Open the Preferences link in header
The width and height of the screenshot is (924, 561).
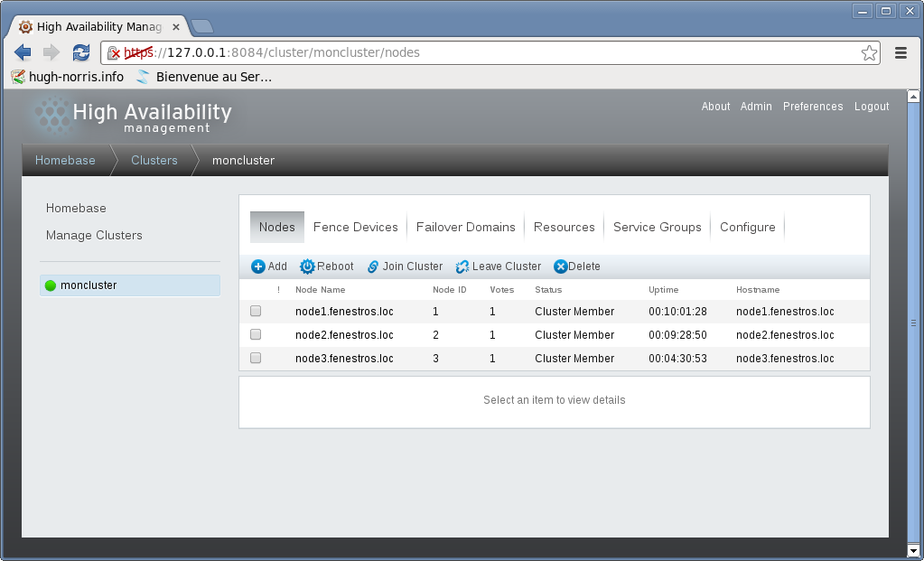813,107
